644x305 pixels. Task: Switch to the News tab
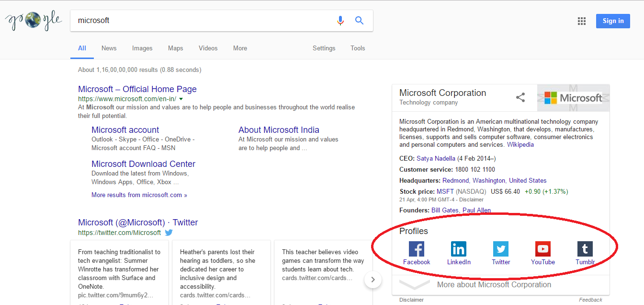point(109,48)
